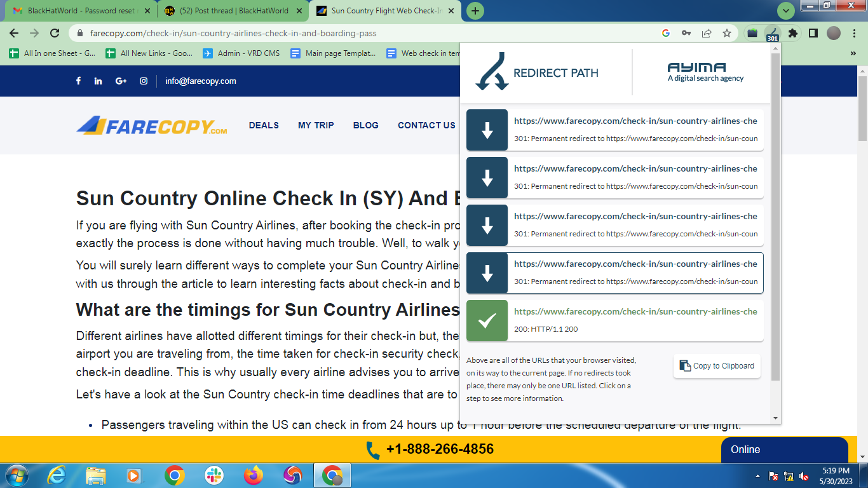Open the new tab plus button
The image size is (868, 488).
475,11
